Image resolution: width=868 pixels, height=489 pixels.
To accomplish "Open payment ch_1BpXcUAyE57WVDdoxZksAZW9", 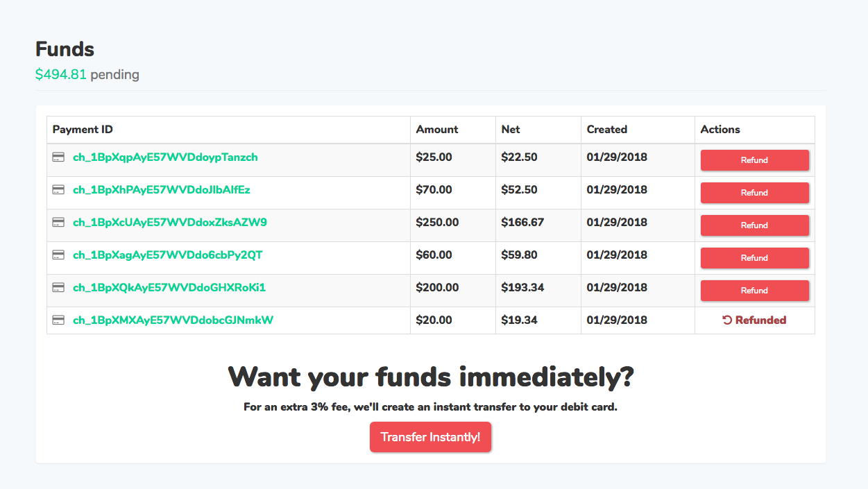I will 170,223.
